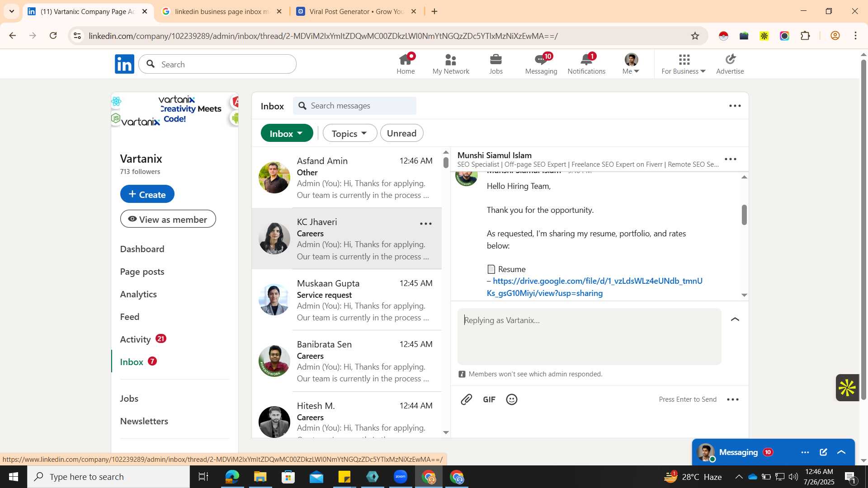Focus the Search messages field
This screenshot has height=488, width=868.
[354, 106]
